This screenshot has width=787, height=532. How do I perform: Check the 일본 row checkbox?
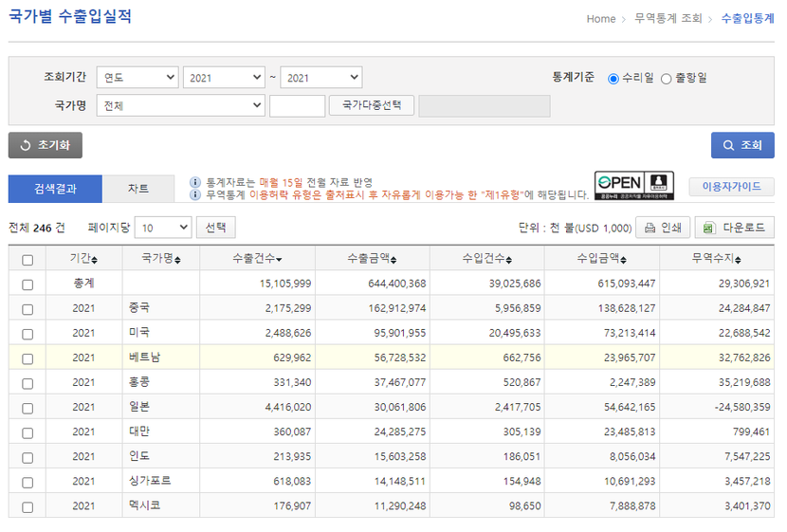27,408
